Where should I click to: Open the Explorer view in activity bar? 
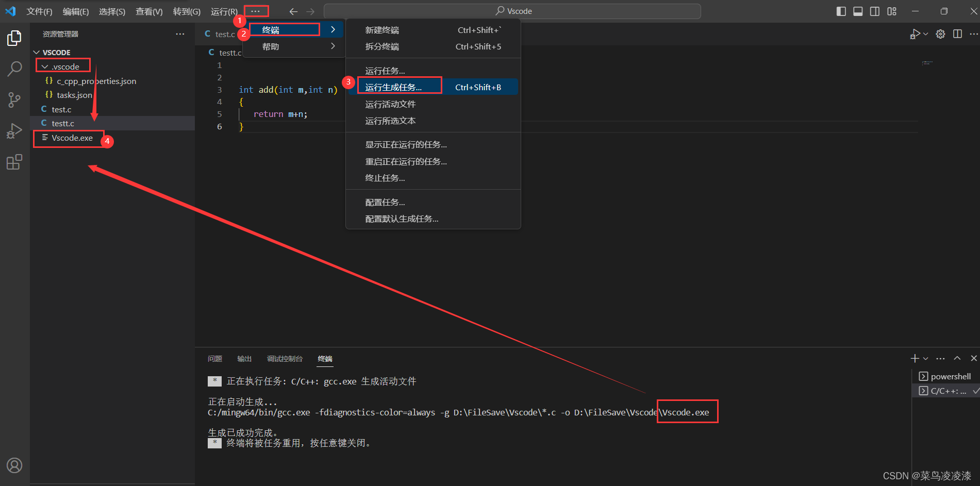pos(14,38)
